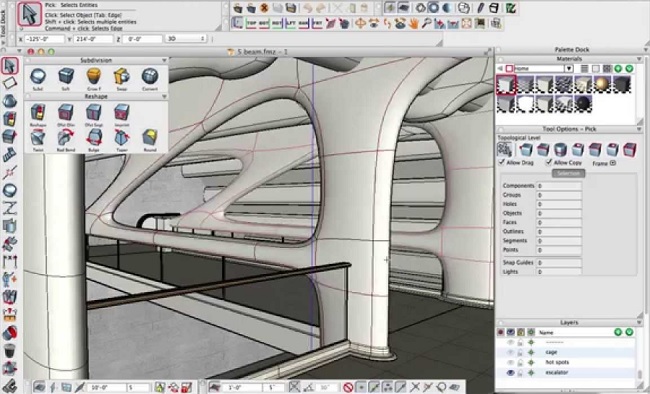Screen dimensions: 650x394
Task: Switch to Left view in toolbar
Action: pyautogui.click(x=291, y=24)
